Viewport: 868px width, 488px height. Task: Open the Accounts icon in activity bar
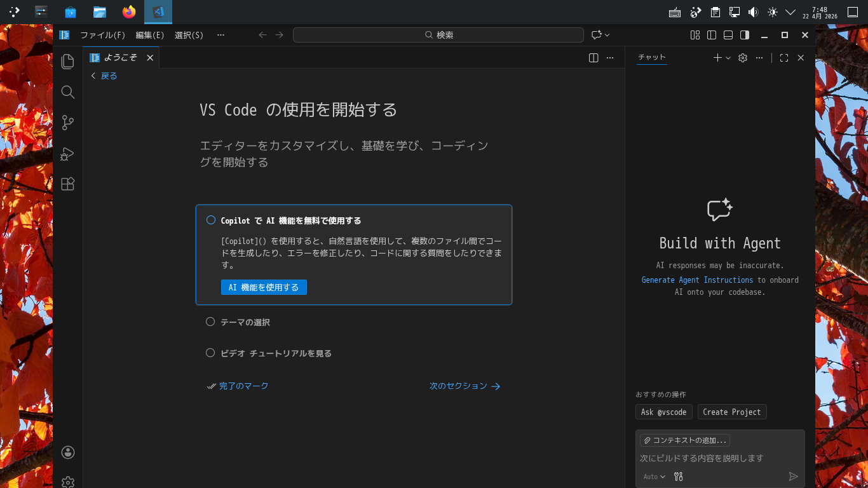click(x=68, y=452)
